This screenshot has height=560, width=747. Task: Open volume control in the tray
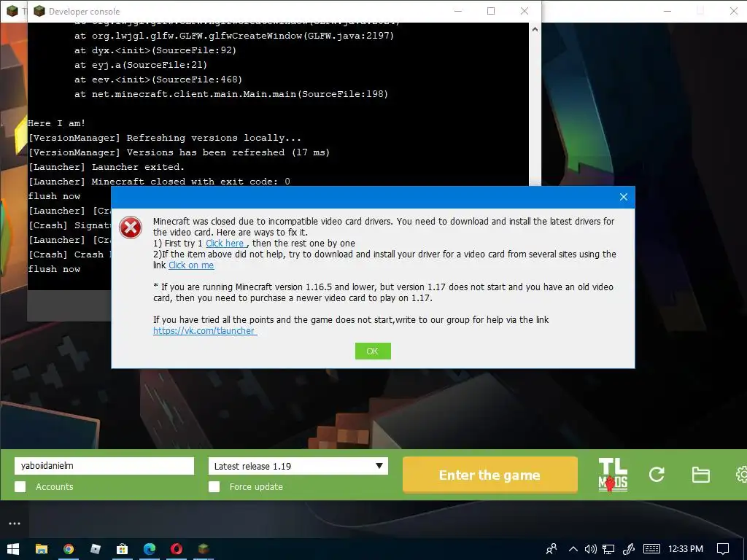591,549
